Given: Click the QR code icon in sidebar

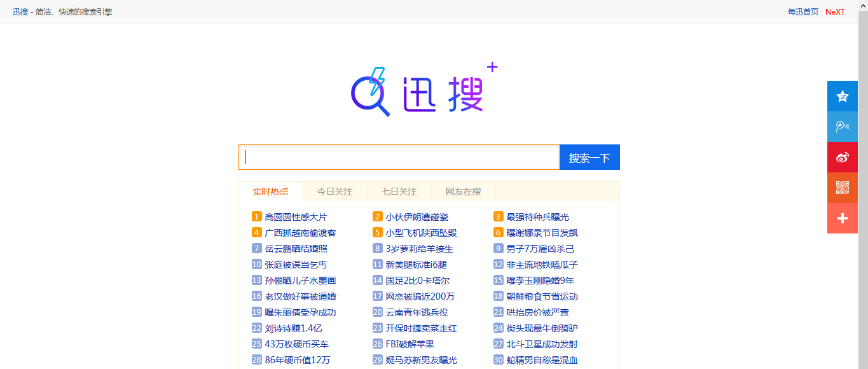Looking at the screenshot, I should pos(842,187).
